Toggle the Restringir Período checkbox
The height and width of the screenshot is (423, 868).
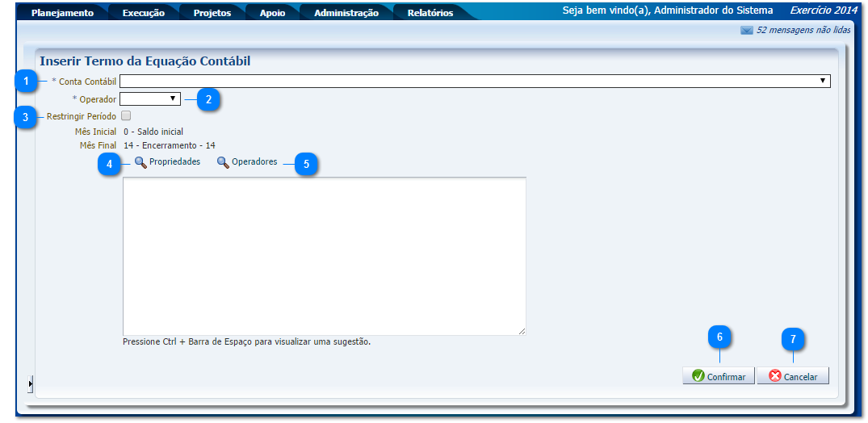point(125,116)
